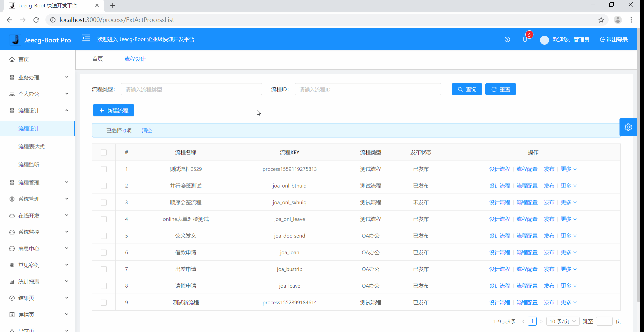The width and height of the screenshot is (644, 332).
Task: Open the notification bell with badge
Action: pos(525,39)
